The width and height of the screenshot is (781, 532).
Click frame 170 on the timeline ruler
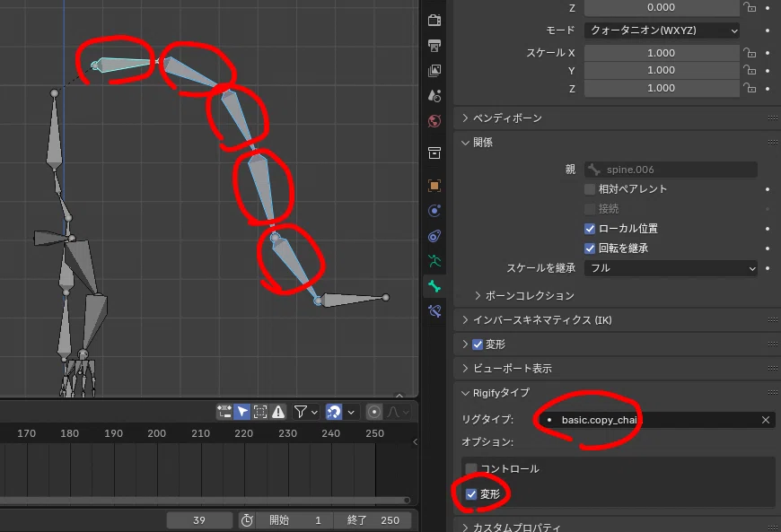[x=26, y=433]
